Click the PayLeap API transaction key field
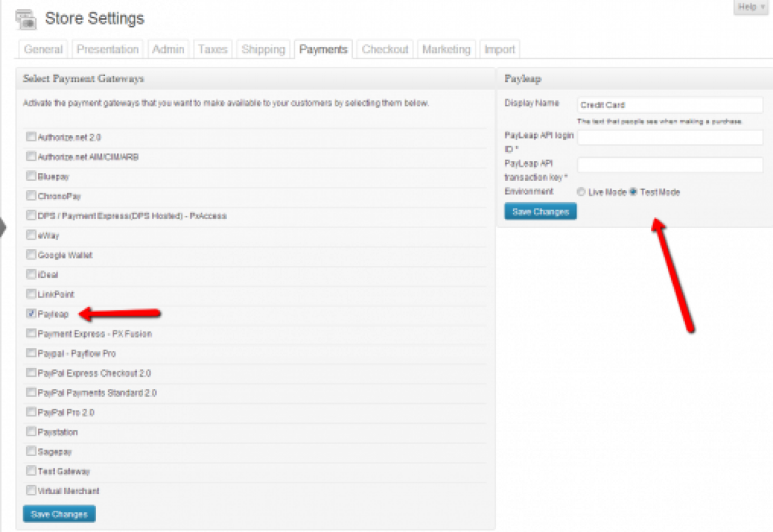773x532 pixels. pos(670,165)
